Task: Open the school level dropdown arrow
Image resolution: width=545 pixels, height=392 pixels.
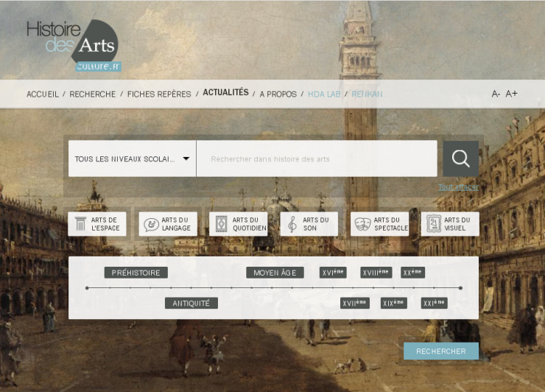Action: coord(186,158)
